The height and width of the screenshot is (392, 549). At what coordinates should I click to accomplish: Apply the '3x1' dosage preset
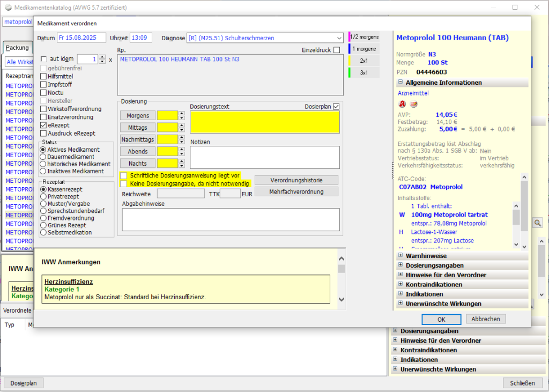[x=364, y=72]
